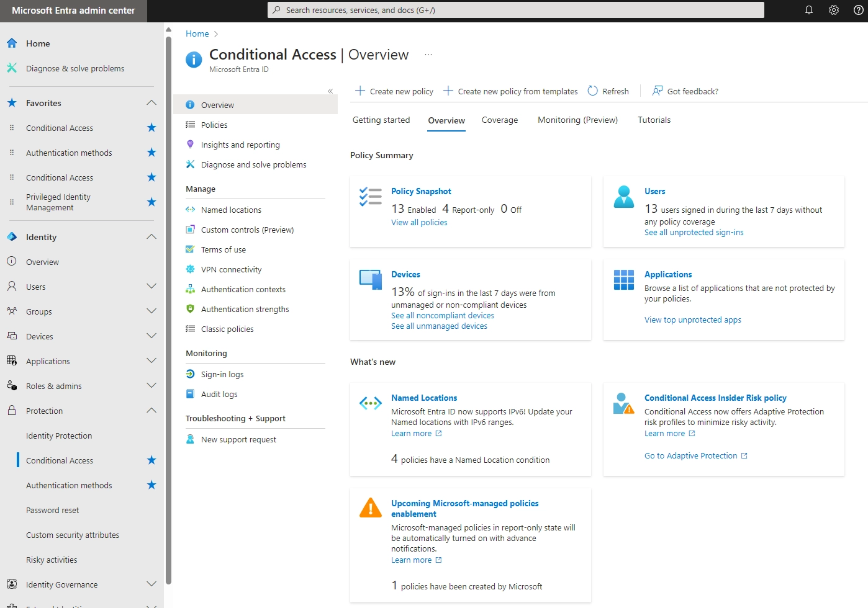Image resolution: width=868 pixels, height=608 pixels.
Task: Click the Classic policies list icon
Action: coord(191,329)
